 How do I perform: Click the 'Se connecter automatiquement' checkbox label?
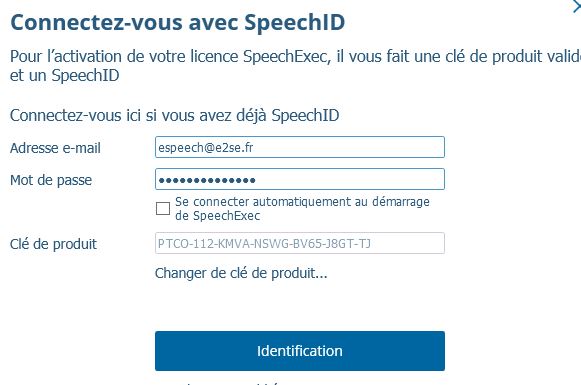(x=302, y=209)
